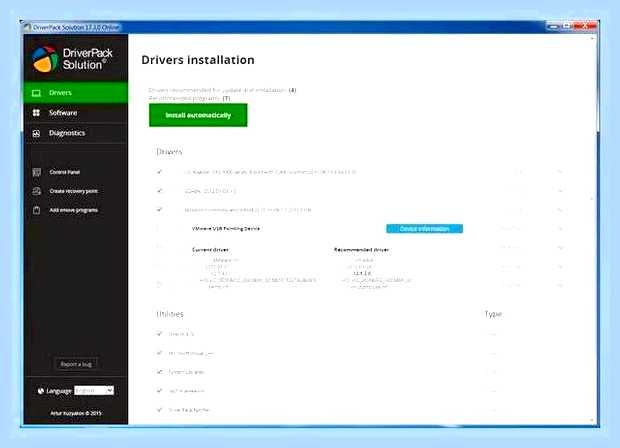This screenshot has width=620, height=448.
Task: Toggle the System Libraries utility checkbox
Action: (x=159, y=372)
